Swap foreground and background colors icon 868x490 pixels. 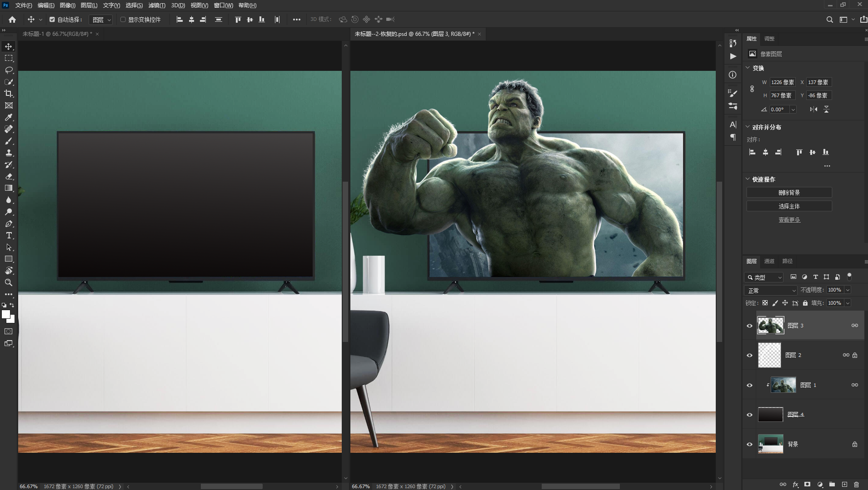point(12,305)
